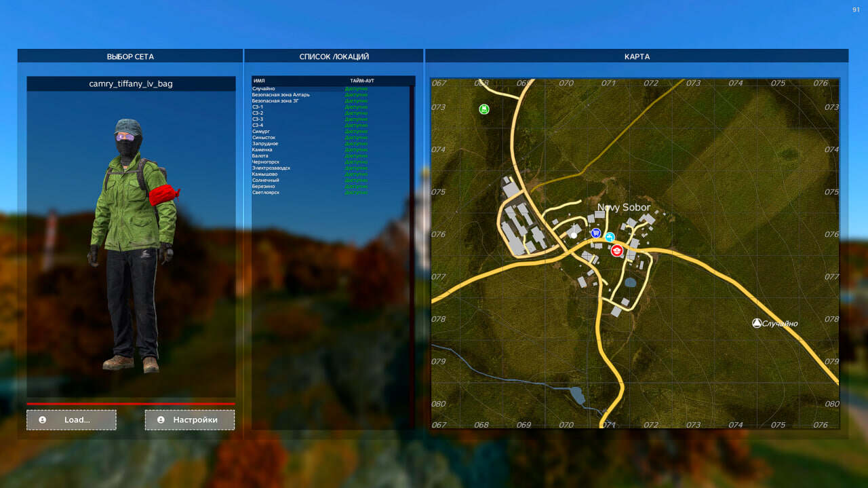
Task: Select Синысток in the locations list
Action: pyautogui.click(x=331, y=138)
